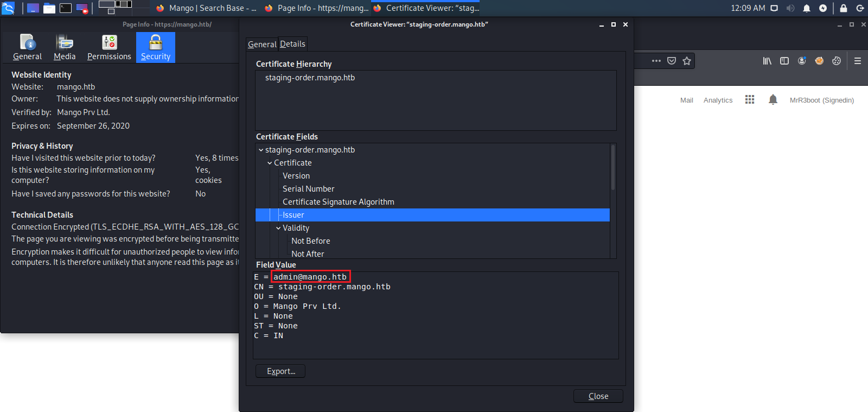The width and height of the screenshot is (868, 412).
Task: Click the O = Mango Prv Ltd. line
Action: pyautogui.click(x=297, y=306)
